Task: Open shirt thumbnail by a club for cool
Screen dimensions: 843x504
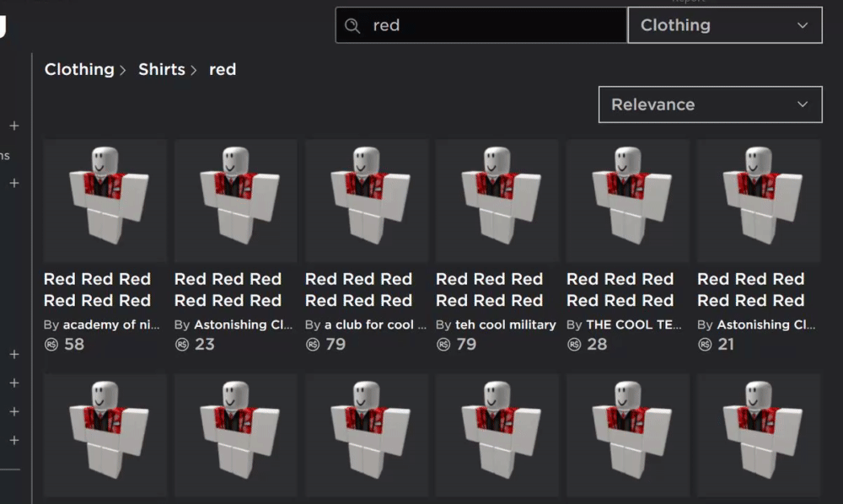Action: (x=366, y=201)
